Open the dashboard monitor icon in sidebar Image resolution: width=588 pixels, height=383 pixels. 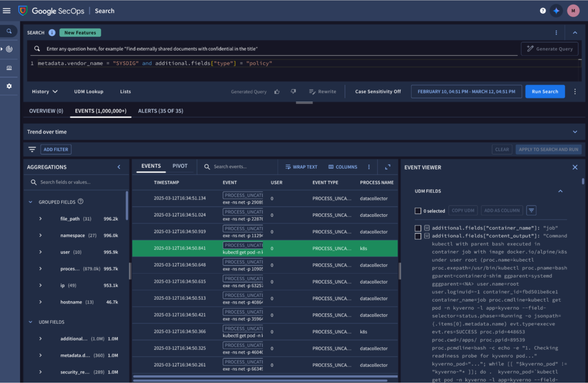tap(9, 68)
